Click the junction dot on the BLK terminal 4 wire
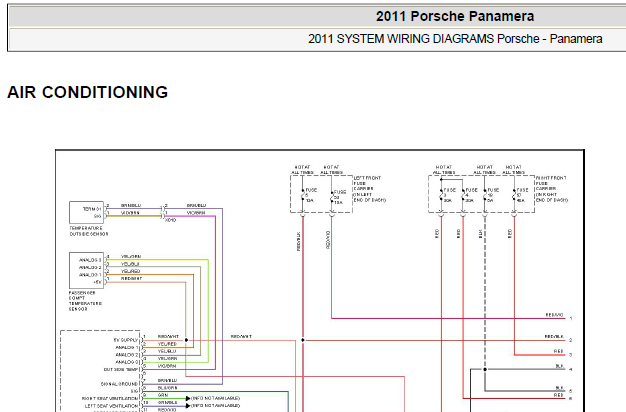Viewport: 626px width, 412px height. click(x=485, y=369)
